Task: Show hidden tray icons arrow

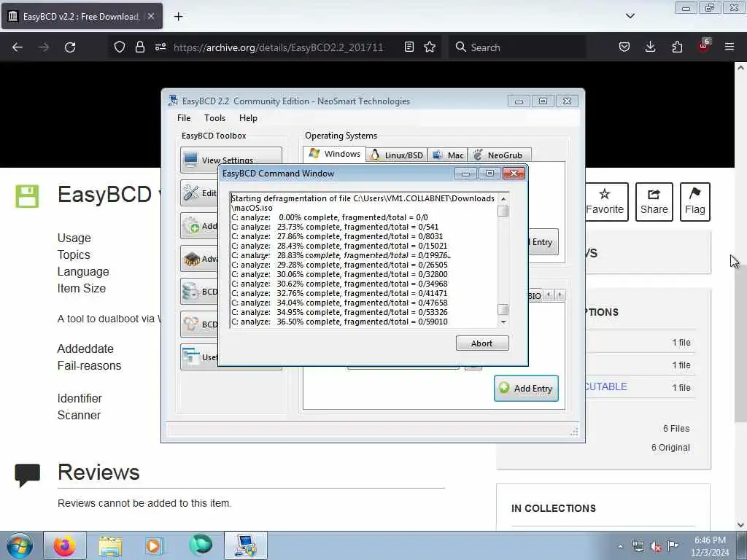Action: (620, 546)
